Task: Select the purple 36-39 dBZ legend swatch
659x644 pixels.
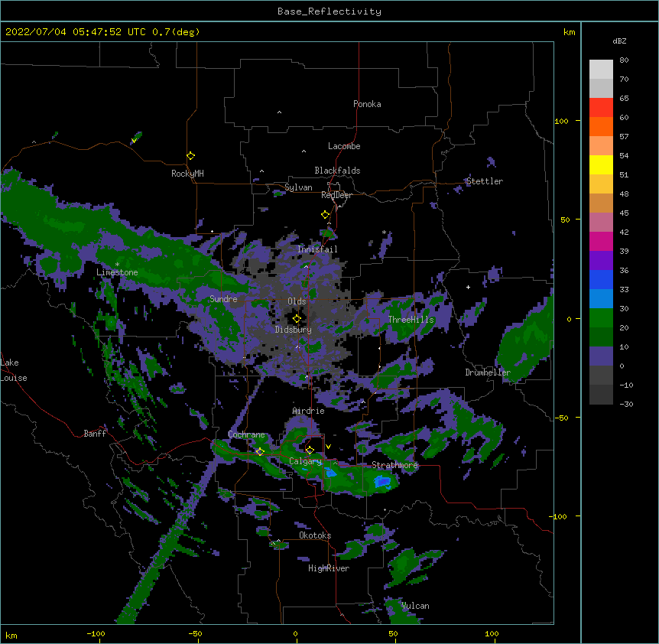Action: click(601, 260)
